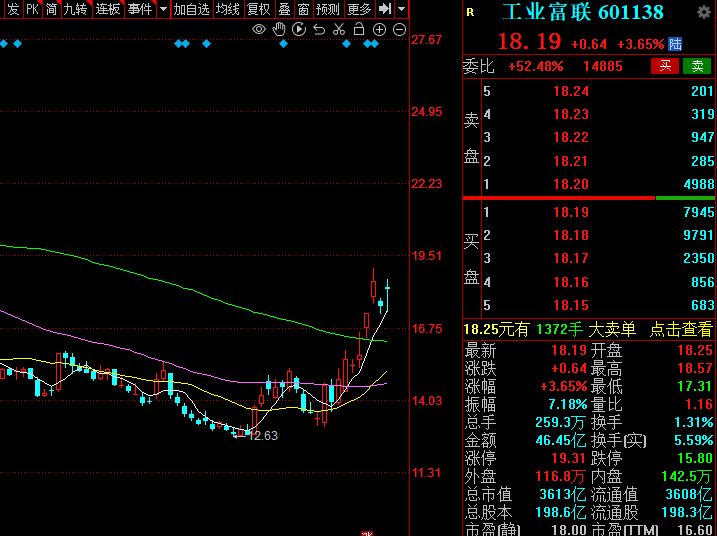
Task: Select buy level 3 price 18.17
Action: pos(571,258)
